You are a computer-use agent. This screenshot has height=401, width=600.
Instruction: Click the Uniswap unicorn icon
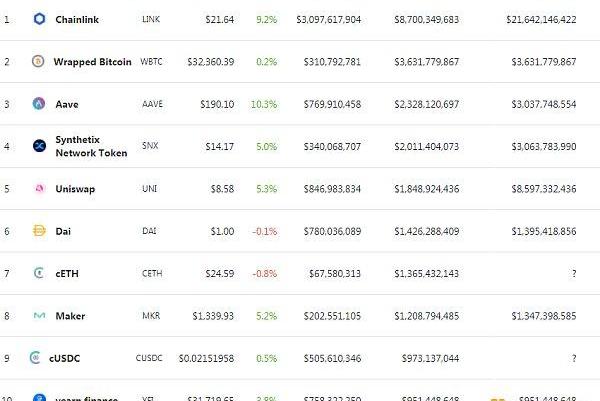(x=39, y=188)
